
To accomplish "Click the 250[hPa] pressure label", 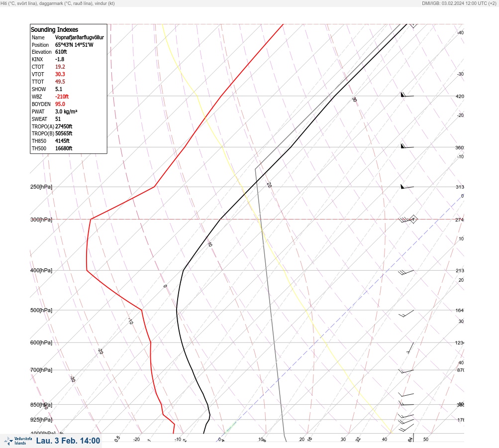I will click(41, 187).
